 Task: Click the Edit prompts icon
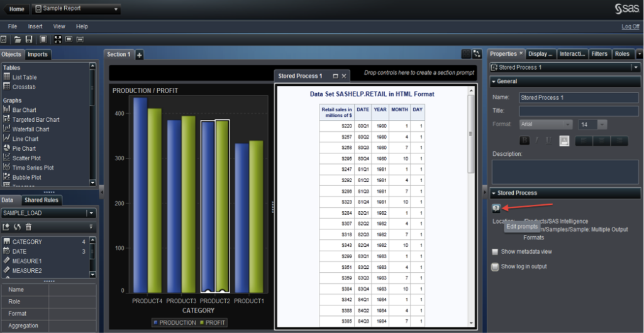496,209
